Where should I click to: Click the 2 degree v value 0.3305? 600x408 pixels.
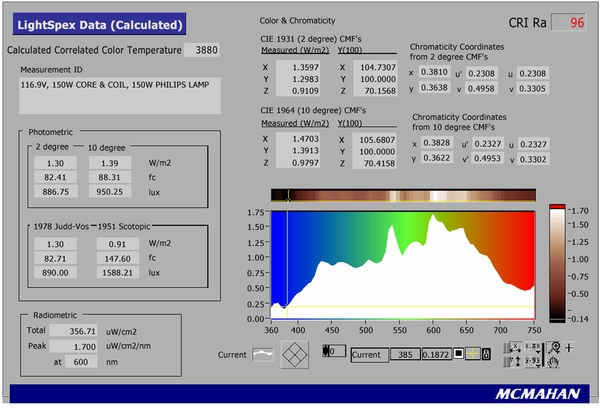tap(533, 88)
